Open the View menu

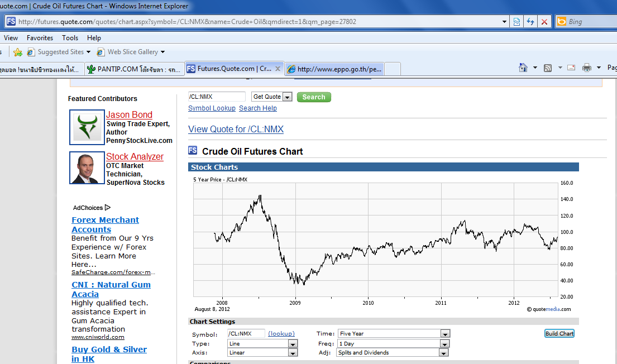pos(11,38)
